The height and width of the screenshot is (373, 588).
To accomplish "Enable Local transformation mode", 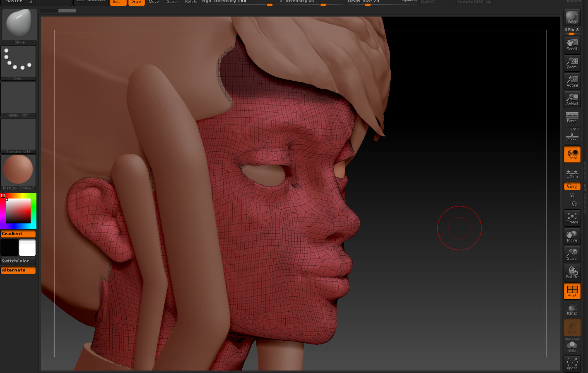I will [x=572, y=154].
